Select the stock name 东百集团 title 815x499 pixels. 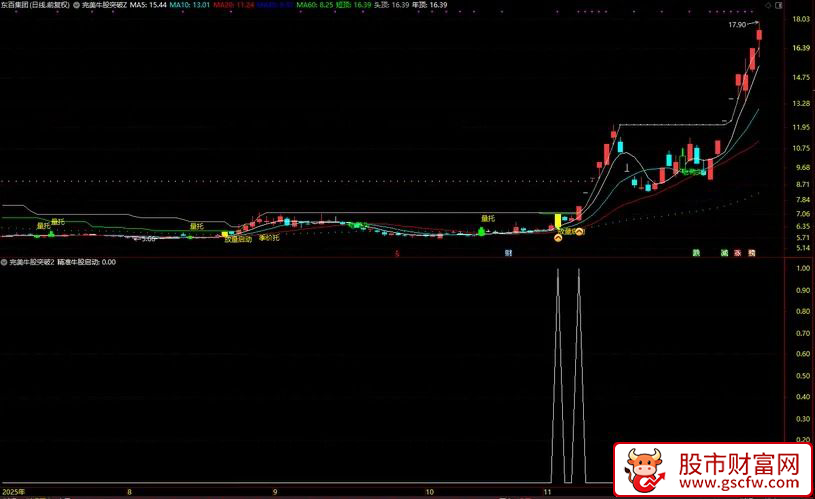[x=15, y=5]
